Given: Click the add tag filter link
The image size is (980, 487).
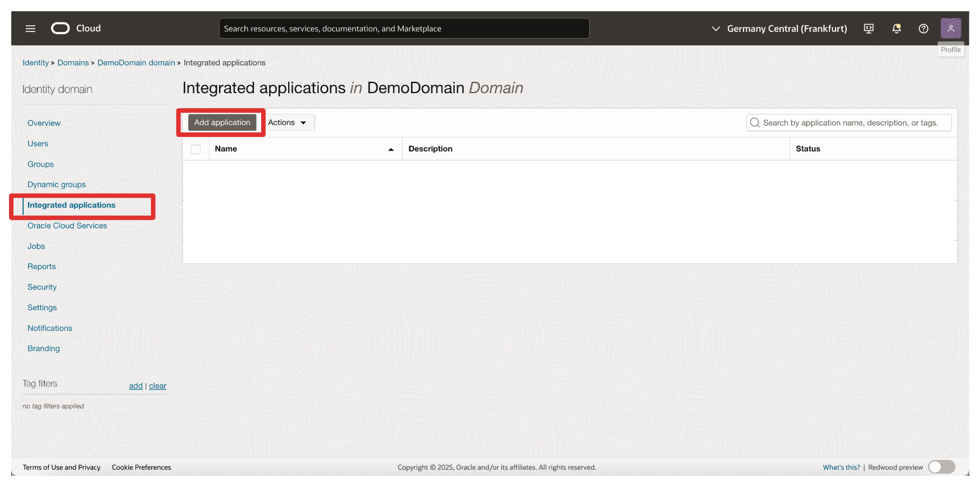Looking at the screenshot, I should (135, 386).
